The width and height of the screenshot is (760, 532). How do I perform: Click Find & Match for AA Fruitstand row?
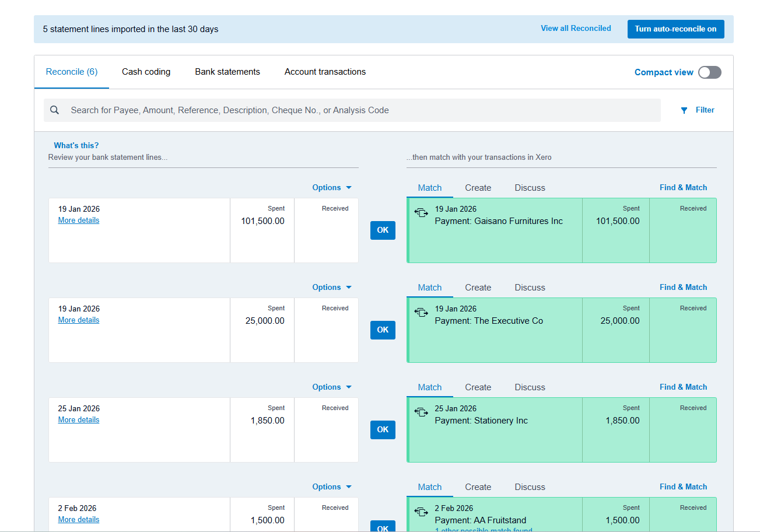click(684, 487)
